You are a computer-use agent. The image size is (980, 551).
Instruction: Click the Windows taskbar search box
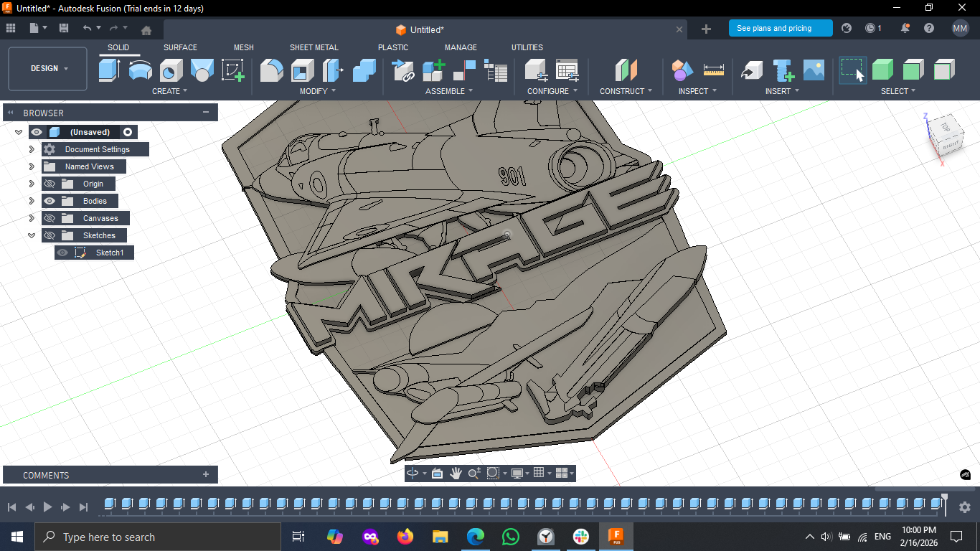click(x=158, y=537)
